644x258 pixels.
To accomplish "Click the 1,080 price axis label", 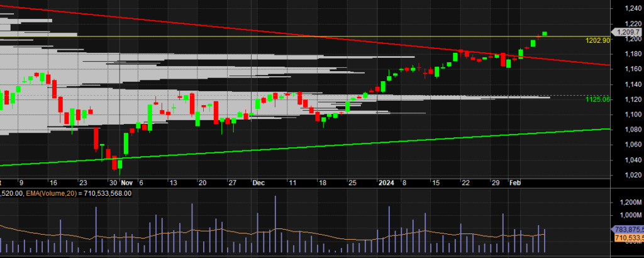I will (625, 129).
